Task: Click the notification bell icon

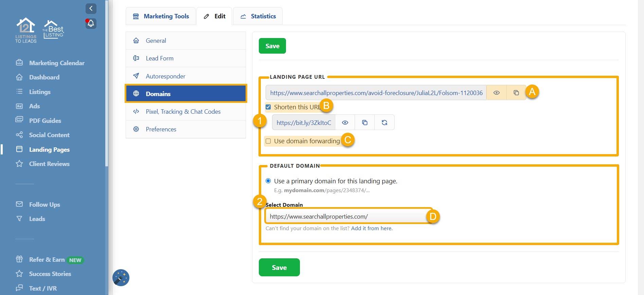Action: [x=91, y=23]
